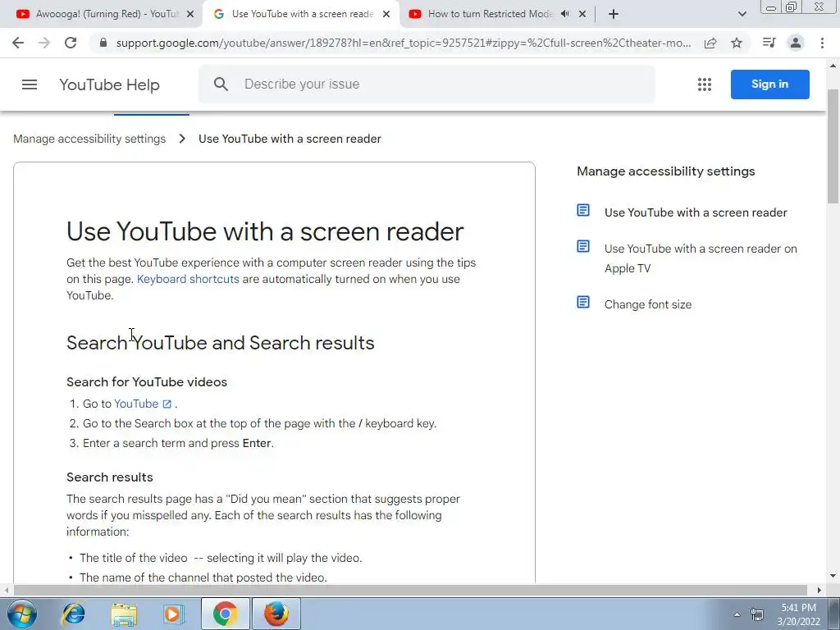Screen dimensions: 840x630
Task: Click the network tray icon
Action: click(757, 614)
